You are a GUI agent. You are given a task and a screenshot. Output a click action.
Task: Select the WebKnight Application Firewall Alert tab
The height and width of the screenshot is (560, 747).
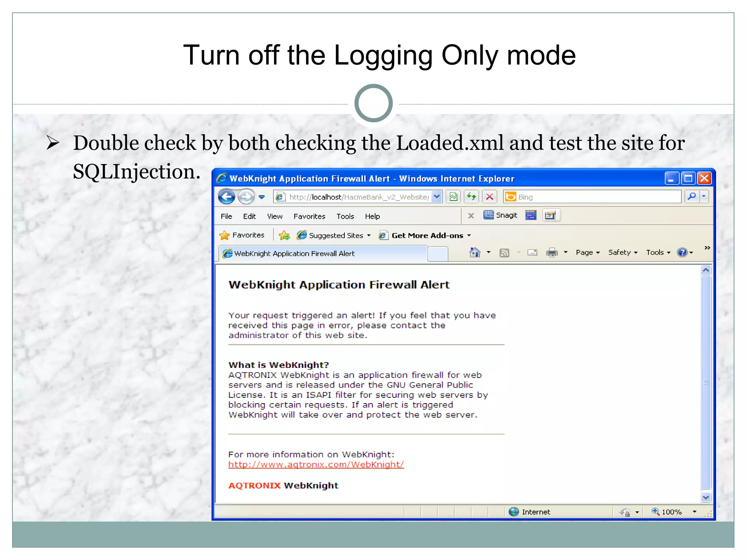(x=323, y=253)
